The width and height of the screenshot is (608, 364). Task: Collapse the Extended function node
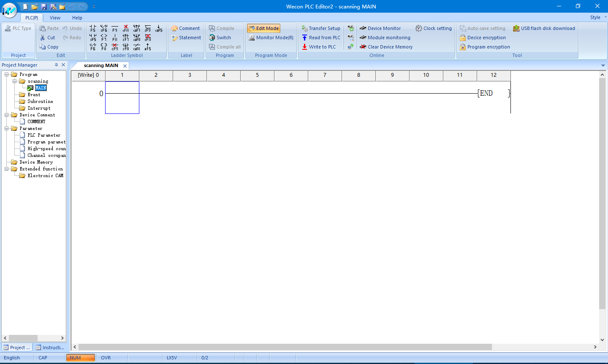pyautogui.click(x=7, y=169)
